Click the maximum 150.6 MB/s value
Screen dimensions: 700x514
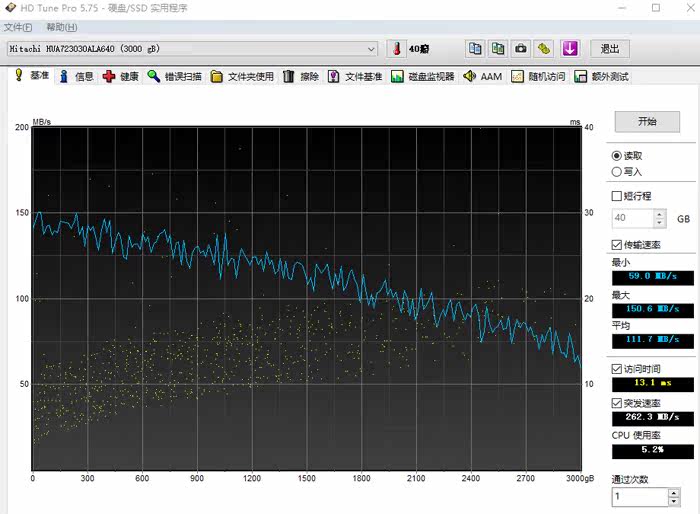(653, 309)
